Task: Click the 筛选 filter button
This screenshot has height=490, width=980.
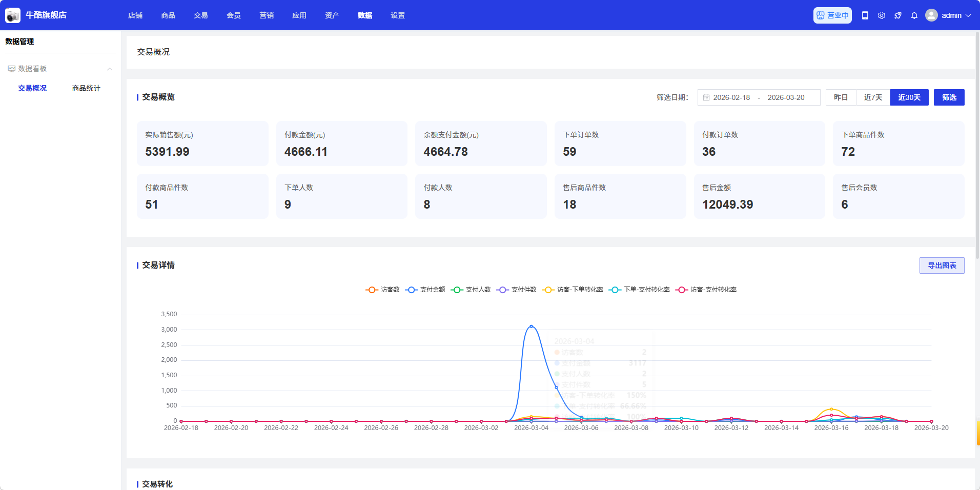Action: point(949,97)
